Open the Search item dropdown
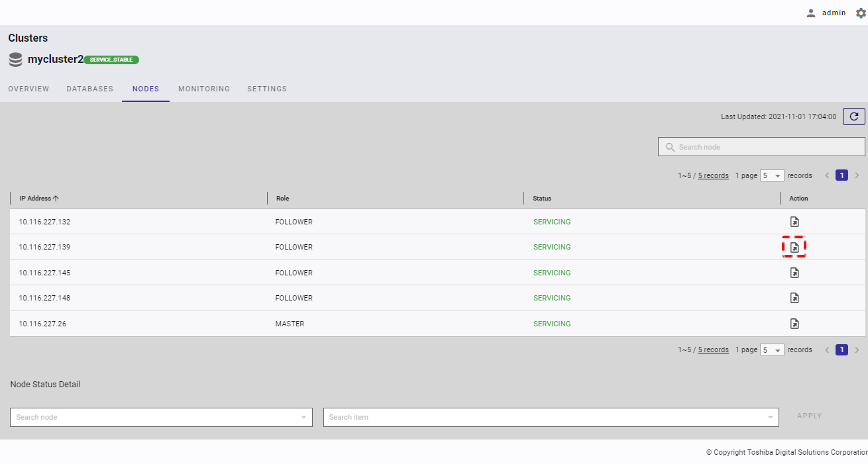 click(549, 417)
